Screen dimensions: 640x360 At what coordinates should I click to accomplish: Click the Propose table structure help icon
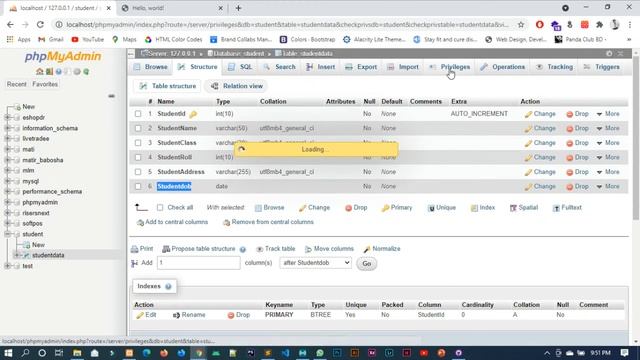pos(243,249)
